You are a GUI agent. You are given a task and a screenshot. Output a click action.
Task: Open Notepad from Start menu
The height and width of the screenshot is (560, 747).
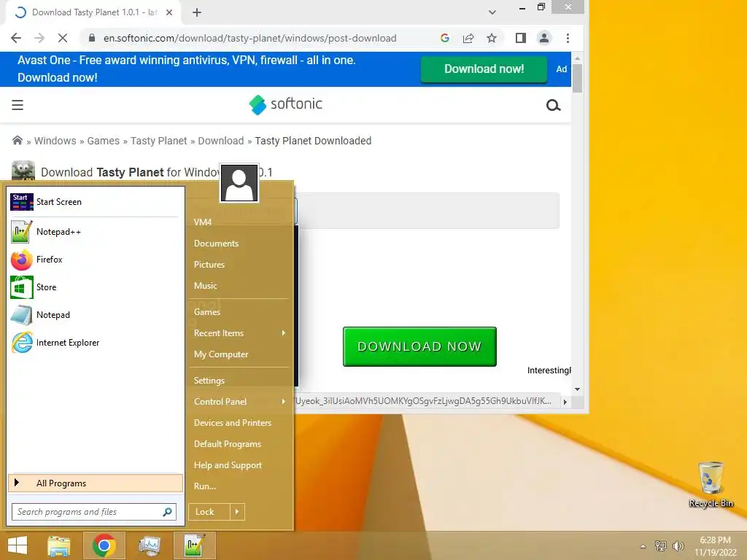(96, 315)
